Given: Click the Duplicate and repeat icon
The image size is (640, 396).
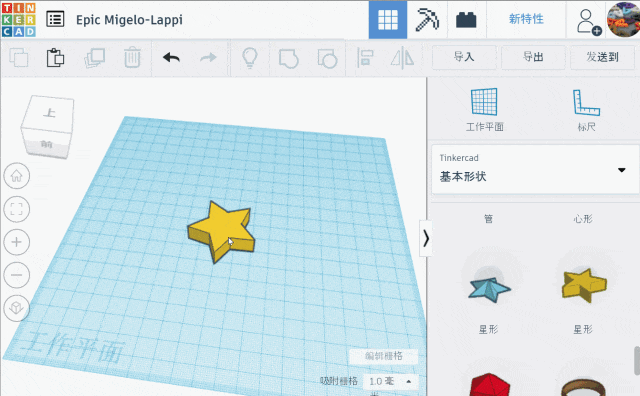Looking at the screenshot, I should coord(94,58).
